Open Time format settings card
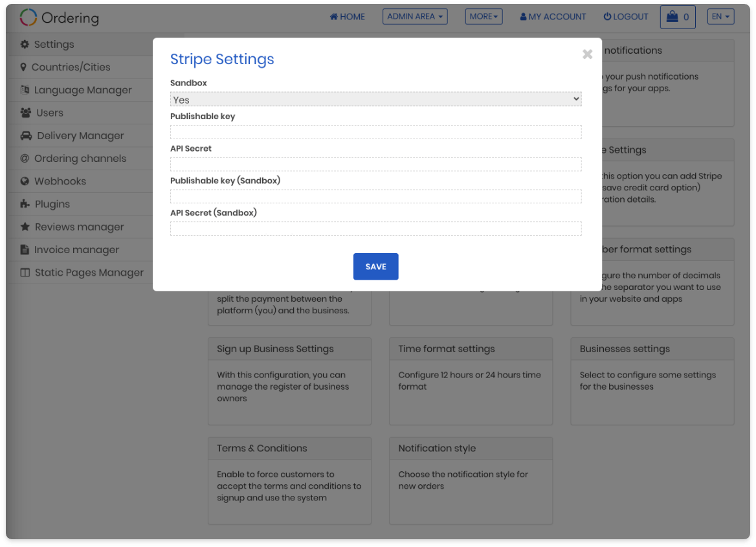The height and width of the screenshot is (547, 756). click(x=471, y=381)
